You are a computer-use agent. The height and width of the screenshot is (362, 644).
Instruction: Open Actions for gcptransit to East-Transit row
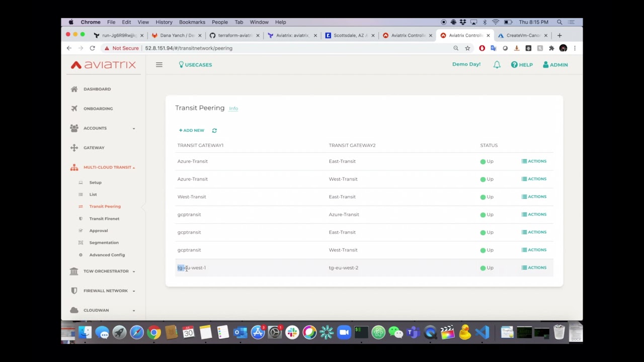click(534, 232)
